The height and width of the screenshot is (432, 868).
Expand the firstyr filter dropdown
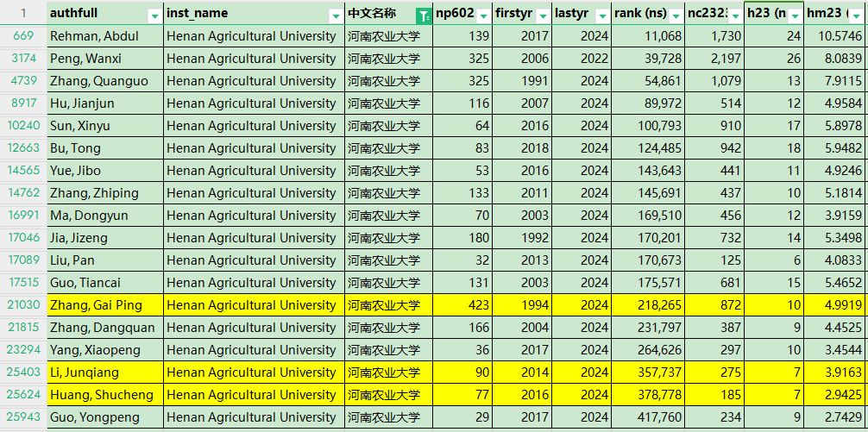click(542, 15)
